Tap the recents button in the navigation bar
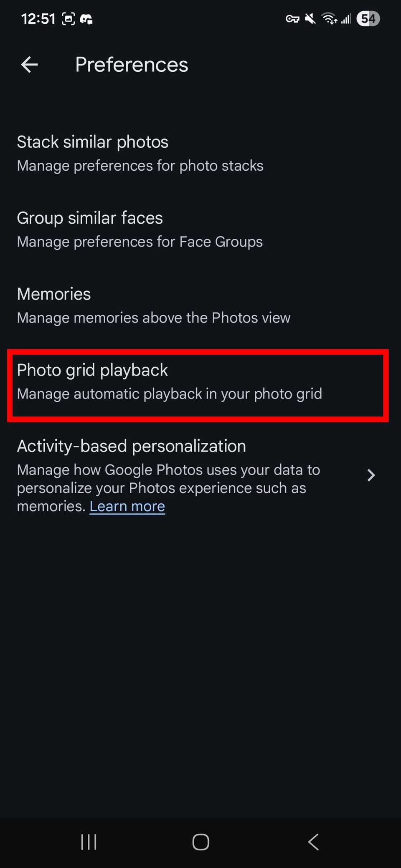This screenshot has width=401, height=868. tap(89, 842)
